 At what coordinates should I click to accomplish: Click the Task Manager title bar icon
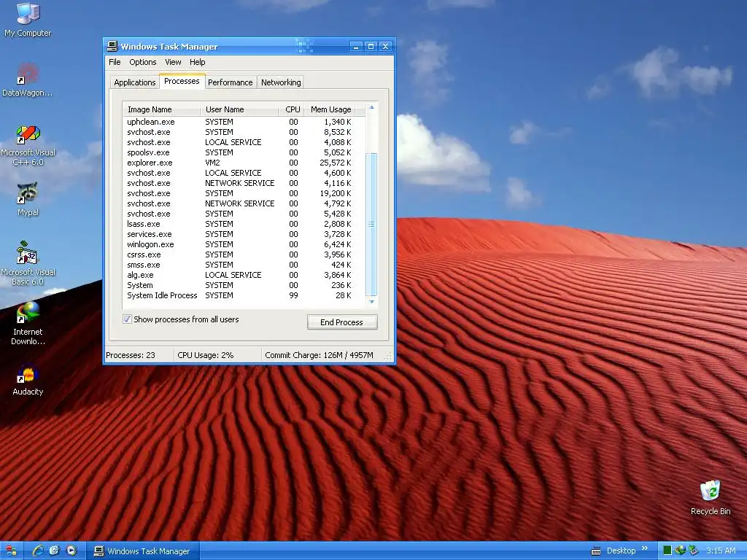point(112,46)
